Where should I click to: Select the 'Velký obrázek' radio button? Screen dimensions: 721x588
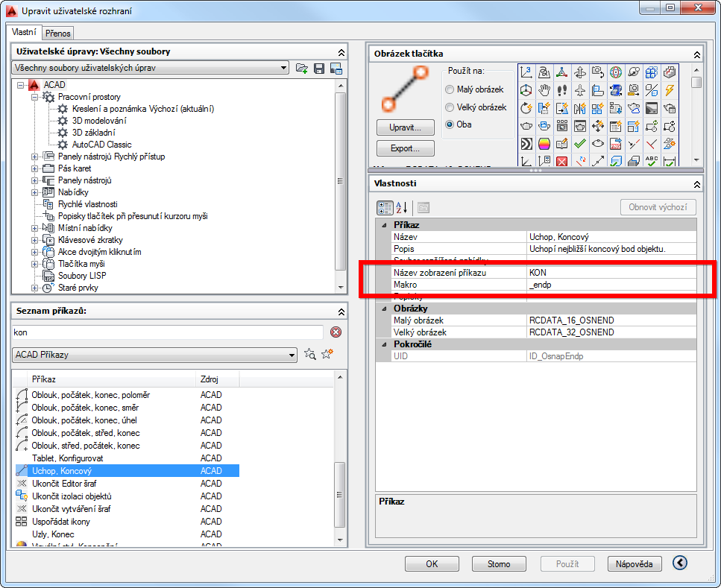[450, 107]
